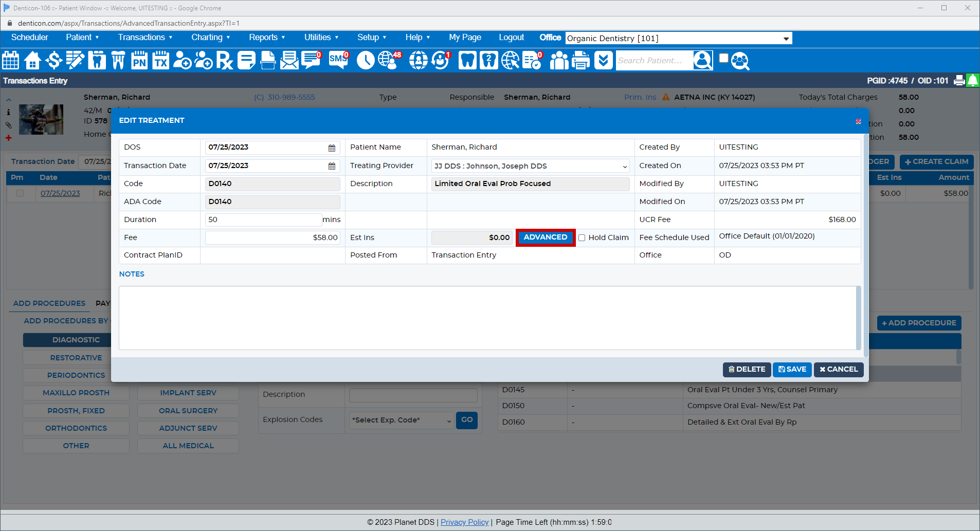The width and height of the screenshot is (980, 531).
Task: Open the Reports menu
Action: click(x=267, y=38)
